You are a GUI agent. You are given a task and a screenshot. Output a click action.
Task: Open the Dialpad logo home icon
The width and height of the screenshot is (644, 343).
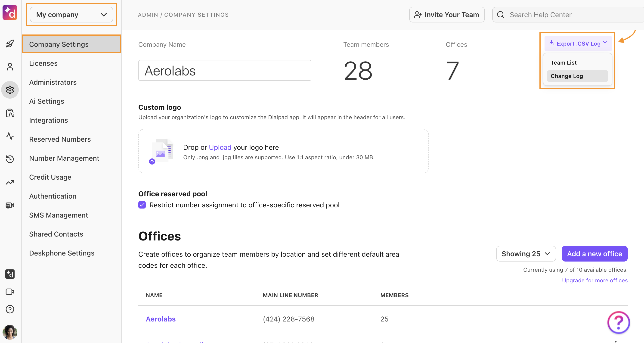click(10, 12)
